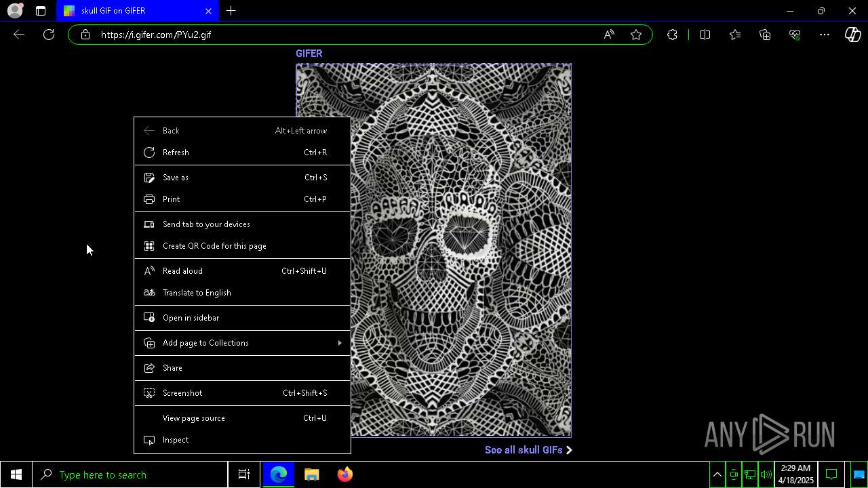868x488 pixels.
Task: Select Read aloud in context menu
Action: click(242, 271)
